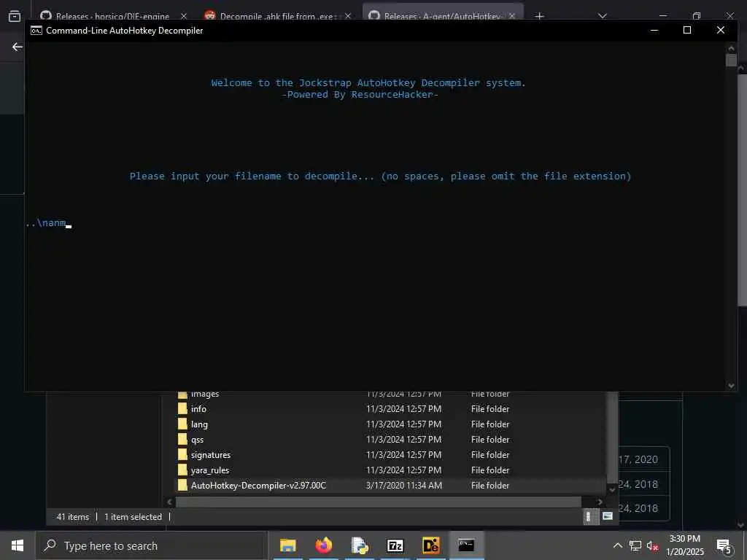Switch to the horsicq/DIE-engine Releases tab
Image resolution: width=747 pixels, height=560 pixels.
point(112,16)
